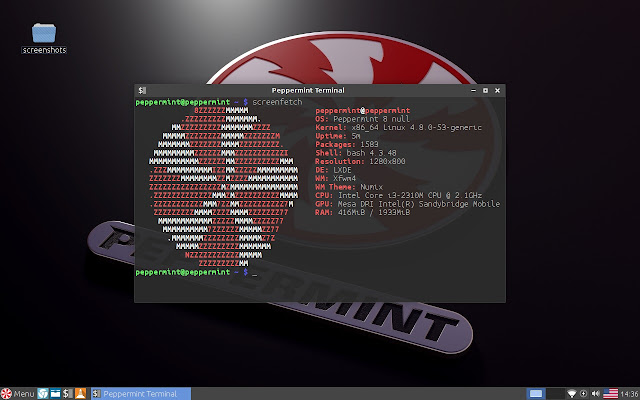640x400 pixels.
Task: Switch to the first workspace in pager
Action: pyautogui.click(x=536, y=393)
